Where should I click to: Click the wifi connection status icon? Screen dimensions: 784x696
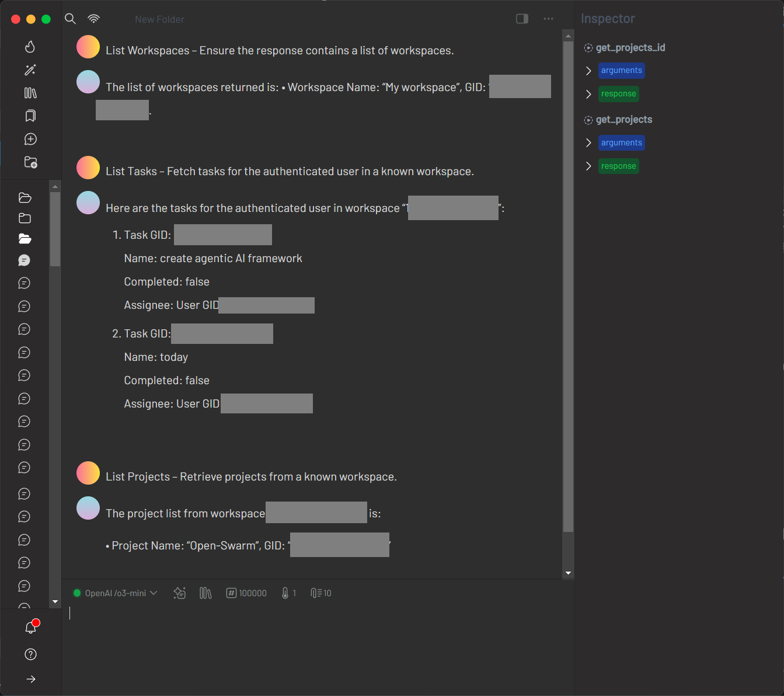(93, 19)
